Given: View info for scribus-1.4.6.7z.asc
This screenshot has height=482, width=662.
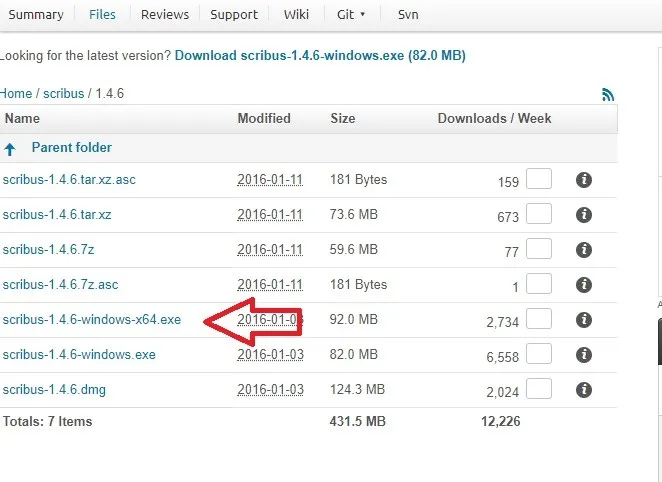Looking at the screenshot, I should point(583,285).
